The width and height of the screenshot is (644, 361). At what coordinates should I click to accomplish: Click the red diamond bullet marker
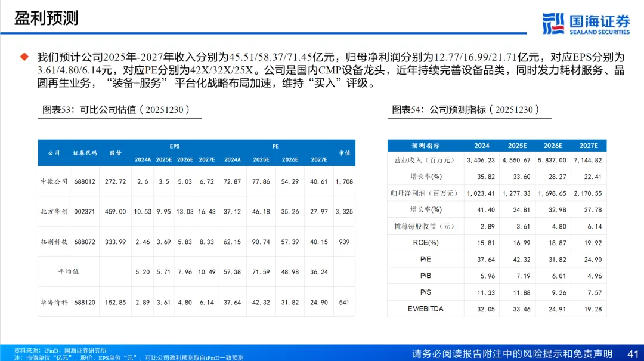24,57
